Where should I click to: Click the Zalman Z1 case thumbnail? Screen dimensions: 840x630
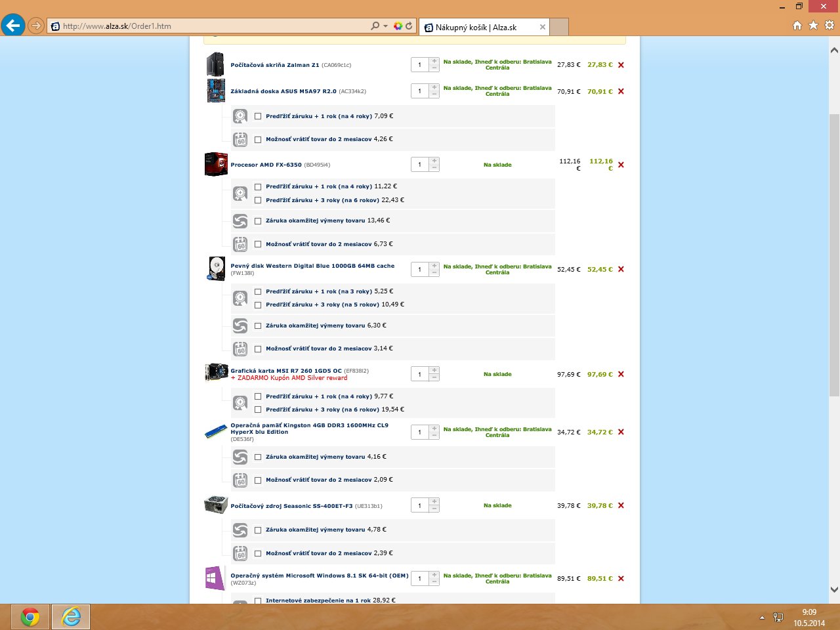point(215,65)
